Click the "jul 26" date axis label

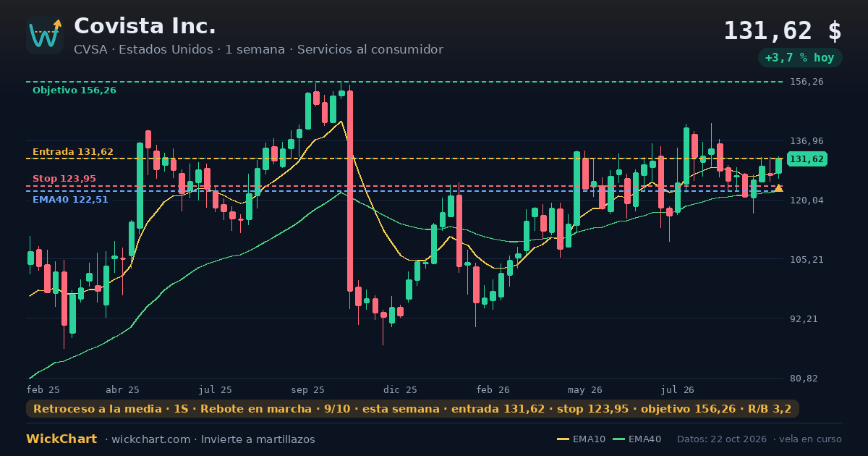[x=678, y=390]
